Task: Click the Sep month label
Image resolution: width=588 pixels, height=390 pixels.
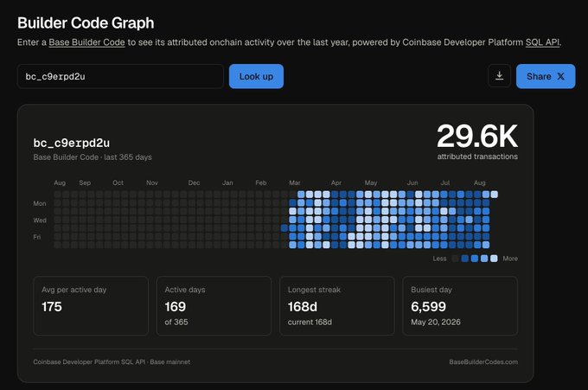Action: (85, 182)
